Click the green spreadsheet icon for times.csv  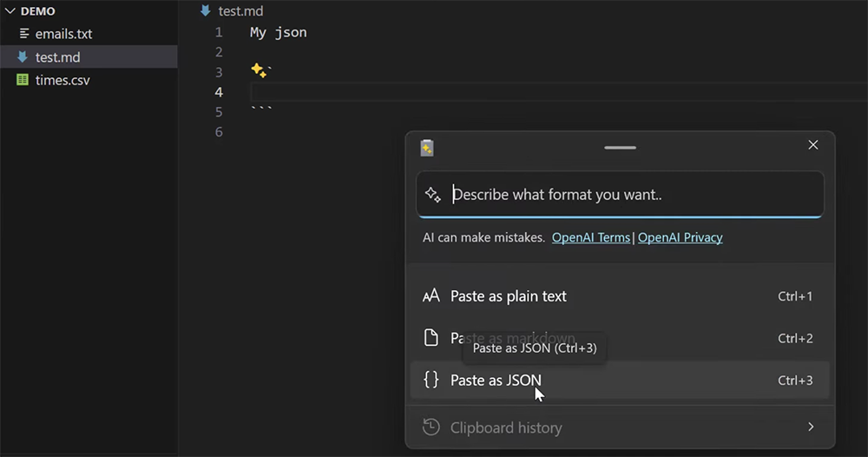tap(23, 80)
